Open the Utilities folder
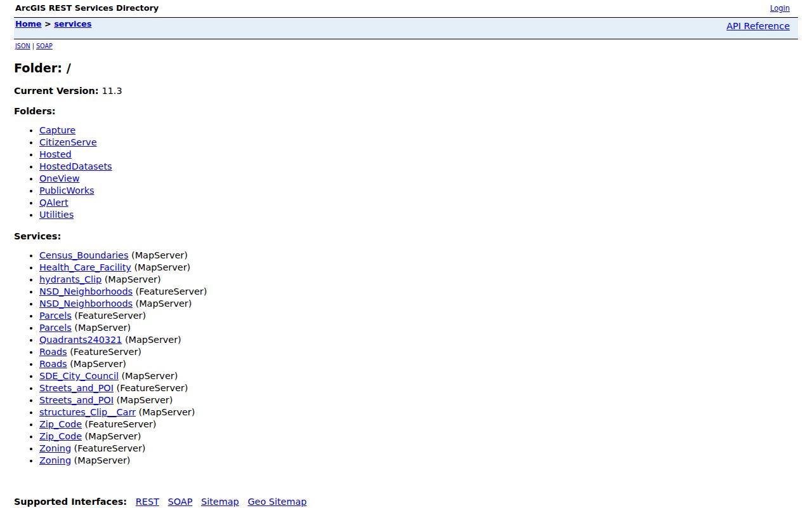Viewport: 812px width, 508px height. click(x=56, y=215)
